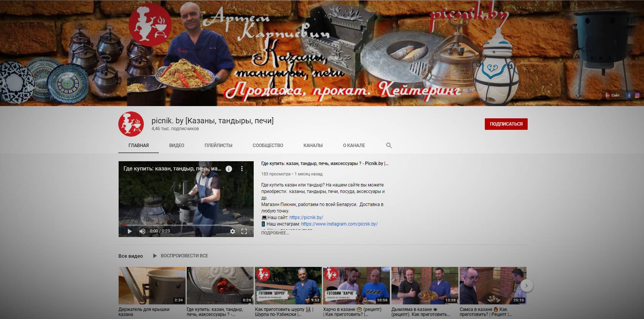Viewport: 644px width, 319px height.
Task: Open Как приготовить шурпу video thumbnail
Action: tap(288, 286)
